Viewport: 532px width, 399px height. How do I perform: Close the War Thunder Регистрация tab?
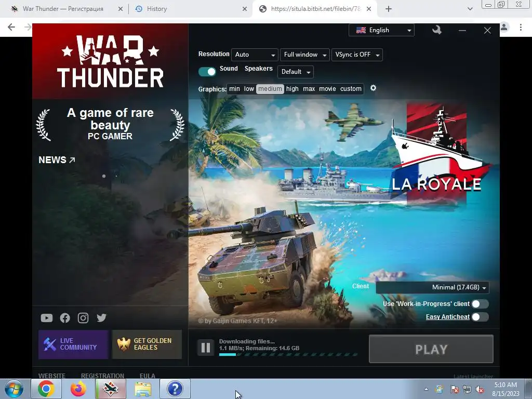[x=121, y=9]
